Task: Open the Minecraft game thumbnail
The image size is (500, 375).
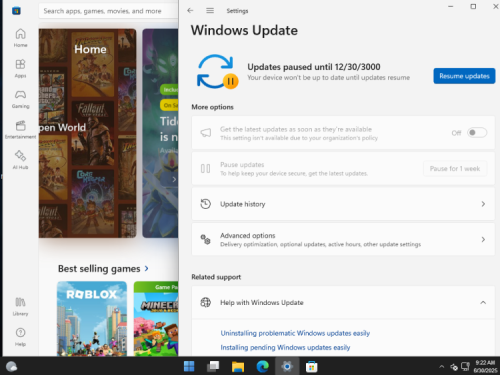Action: click(156, 318)
